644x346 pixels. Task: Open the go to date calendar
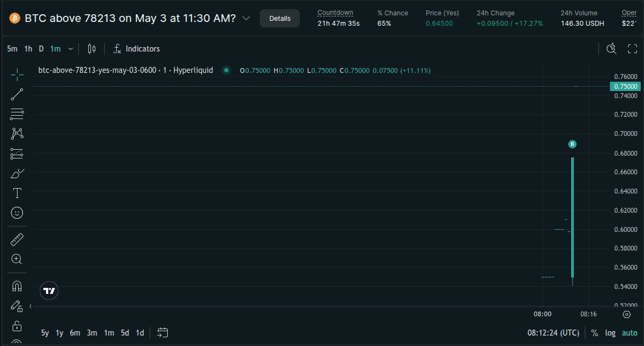coord(163,332)
